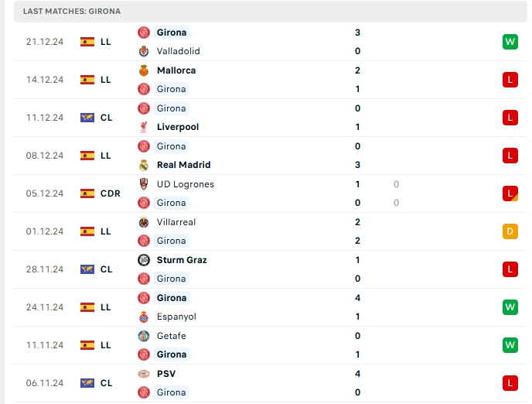Click the PSV club crest icon

click(x=143, y=374)
